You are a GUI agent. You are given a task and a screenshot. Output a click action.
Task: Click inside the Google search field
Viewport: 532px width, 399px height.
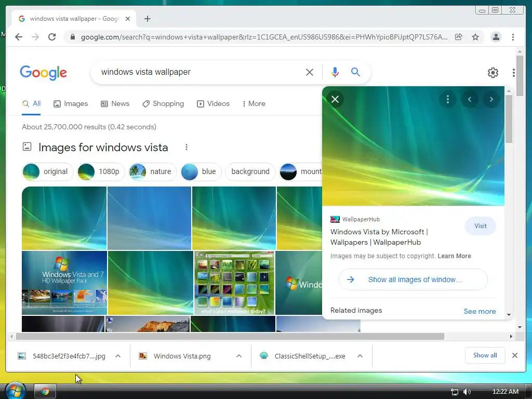pos(200,72)
